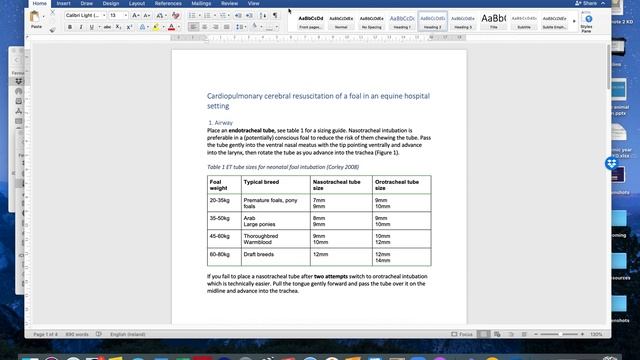Image resolution: width=640 pixels, height=360 pixels.
Task: Open the font size dropdown
Action: (125, 16)
